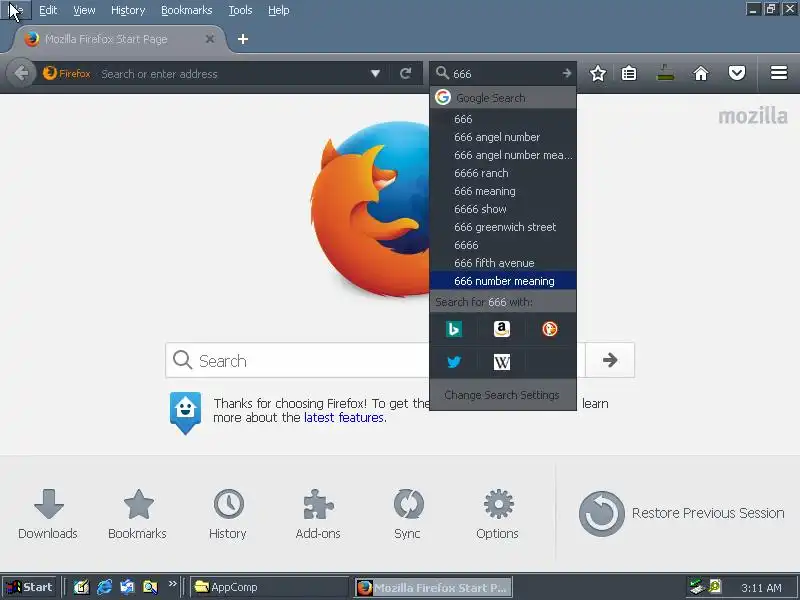Image resolution: width=800 pixels, height=600 pixels.
Task: Open Options from the start page
Action: coord(498,514)
